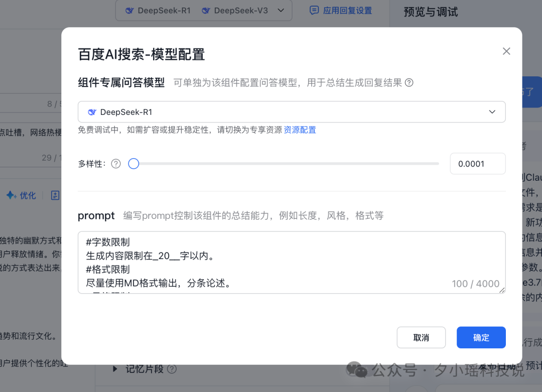
Task: Click inside the prompt text area
Action: click(x=292, y=263)
